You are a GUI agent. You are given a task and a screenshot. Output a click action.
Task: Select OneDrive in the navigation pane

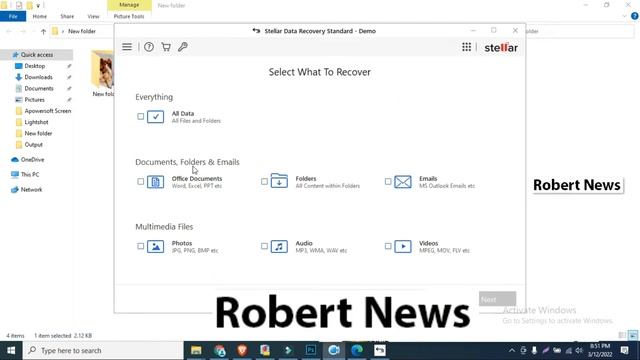click(x=33, y=160)
